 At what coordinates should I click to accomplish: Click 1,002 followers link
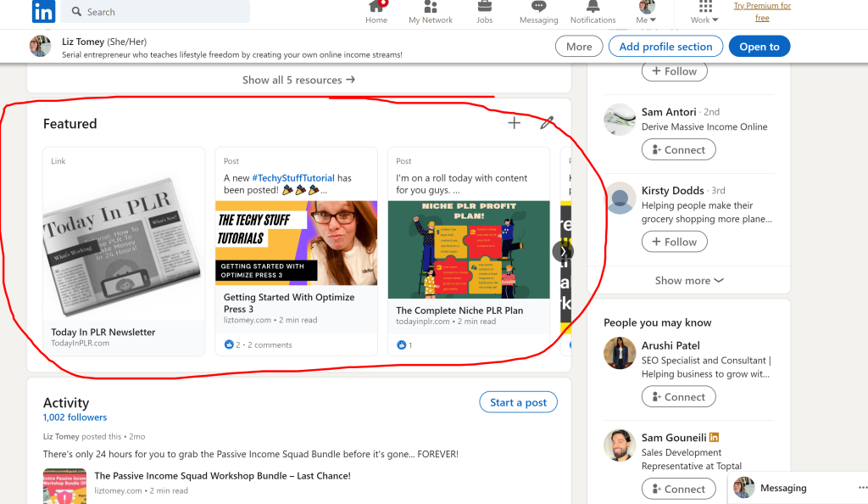click(x=75, y=417)
